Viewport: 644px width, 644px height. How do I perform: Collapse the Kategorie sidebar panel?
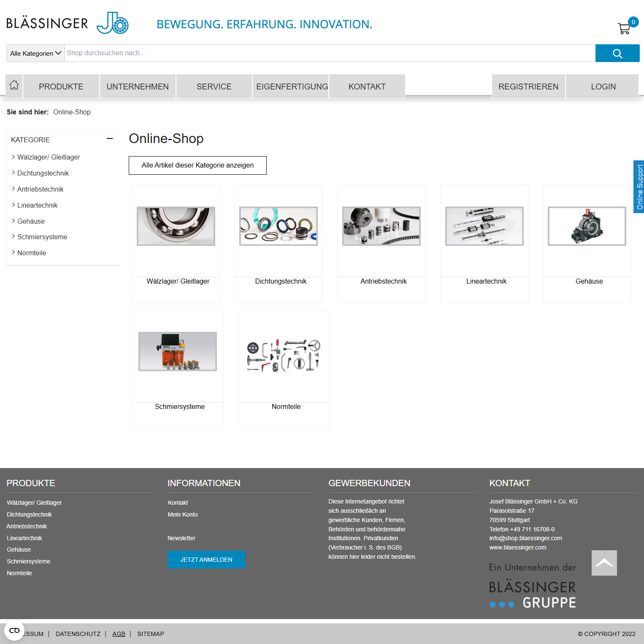click(110, 139)
